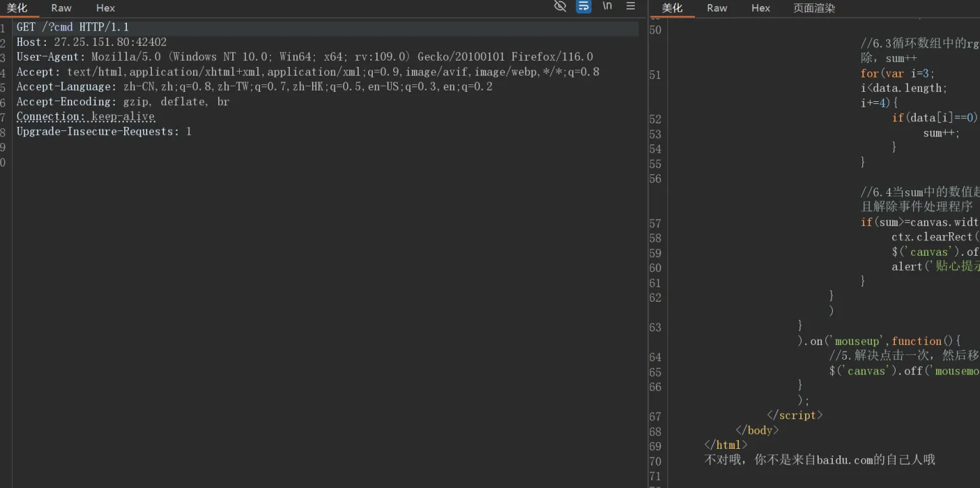This screenshot has width=980, height=488.
Task: Select the 美化 tab in request panel
Action: point(17,8)
